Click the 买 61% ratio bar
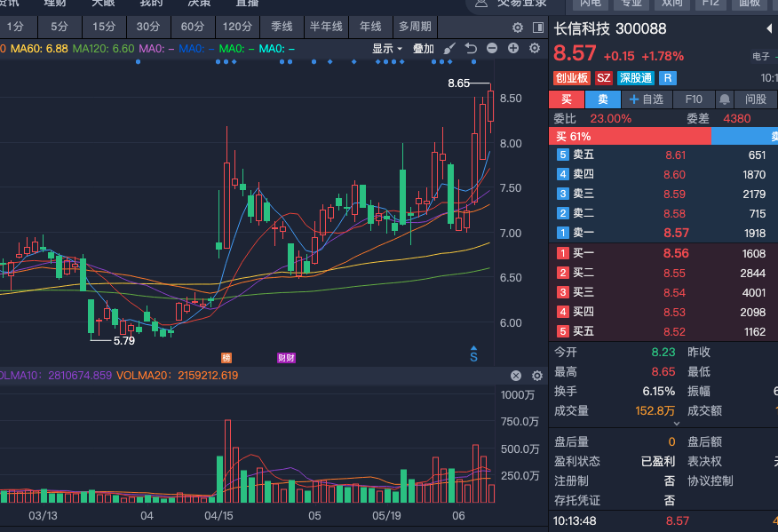The image size is (778, 532). pos(631,137)
